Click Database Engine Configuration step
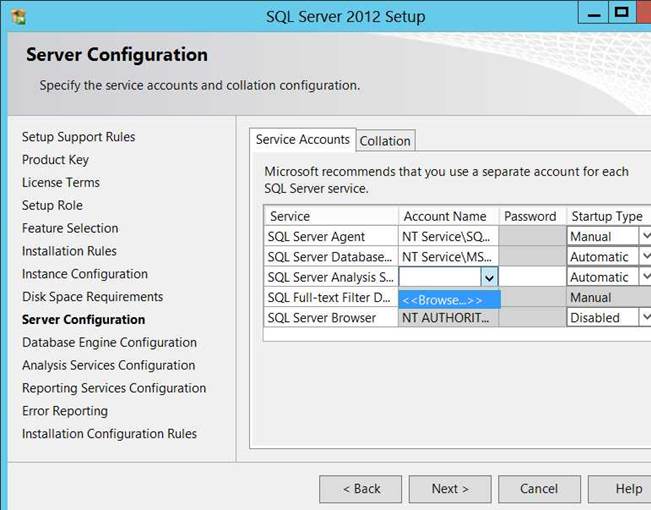The height and width of the screenshot is (510, 651). [x=110, y=342]
